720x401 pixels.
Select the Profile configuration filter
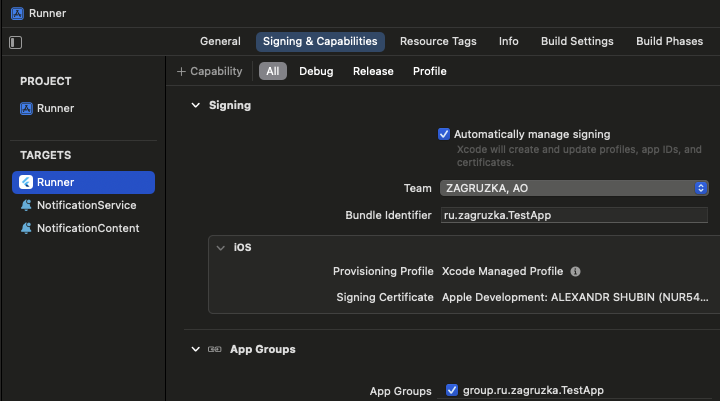tap(430, 71)
